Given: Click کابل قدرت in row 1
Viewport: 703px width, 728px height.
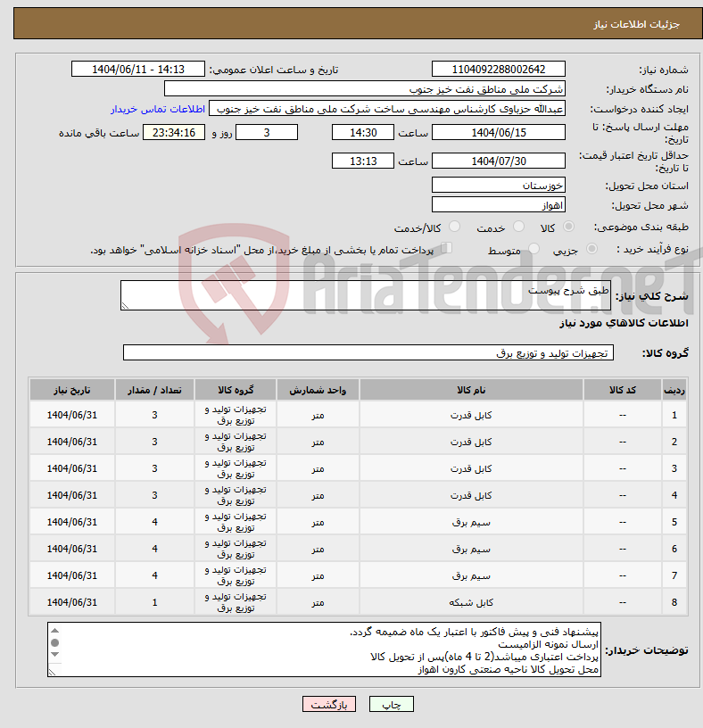Looking at the screenshot, I should 471,415.
